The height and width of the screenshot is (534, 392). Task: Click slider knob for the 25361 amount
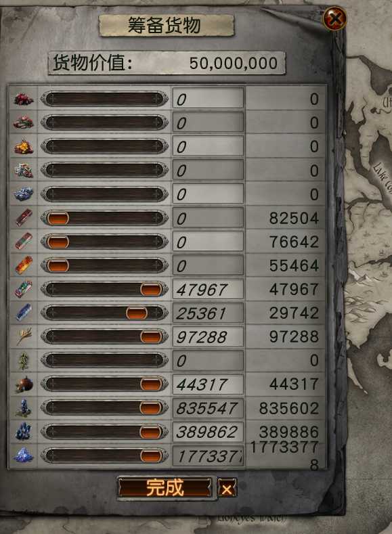[x=137, y=313]
